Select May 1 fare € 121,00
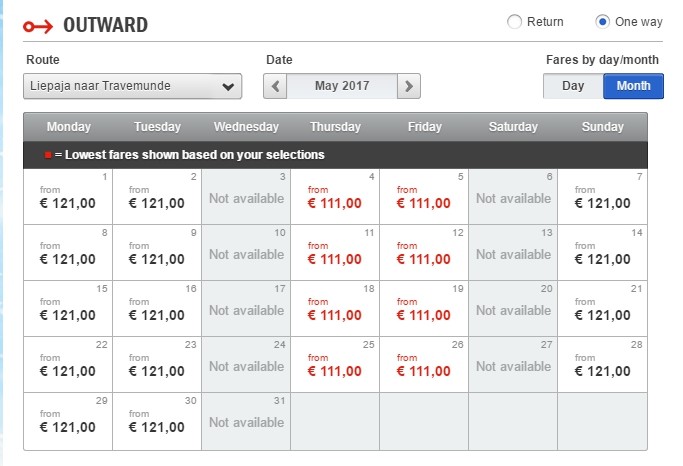 click(x=68, y=197)
